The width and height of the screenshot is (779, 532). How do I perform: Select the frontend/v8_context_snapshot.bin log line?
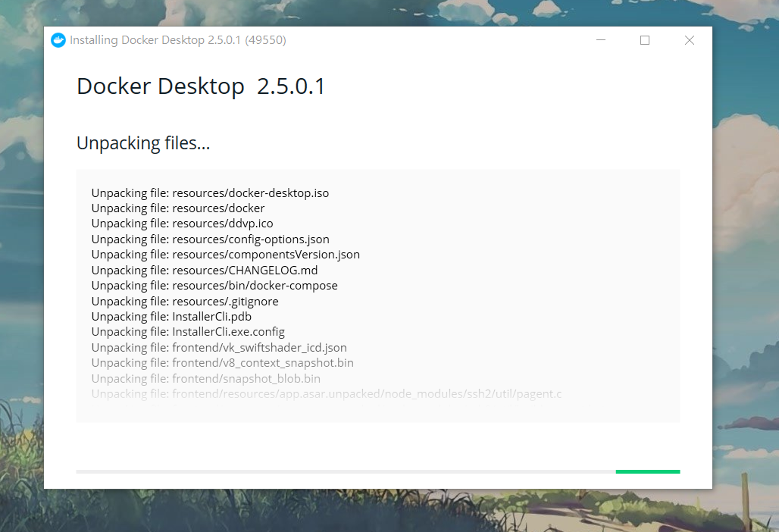(x=223, y=363)
